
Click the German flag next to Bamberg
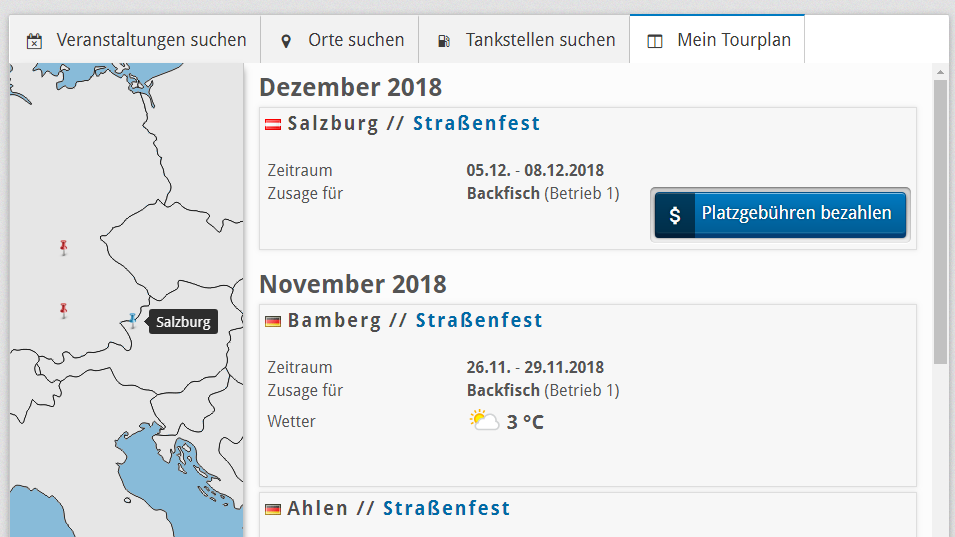272,321
